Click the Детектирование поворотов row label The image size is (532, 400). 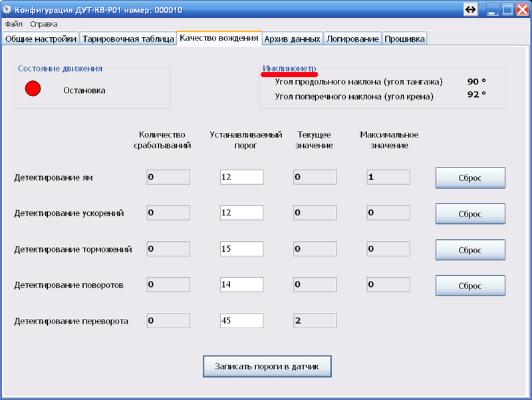point(69,285)
